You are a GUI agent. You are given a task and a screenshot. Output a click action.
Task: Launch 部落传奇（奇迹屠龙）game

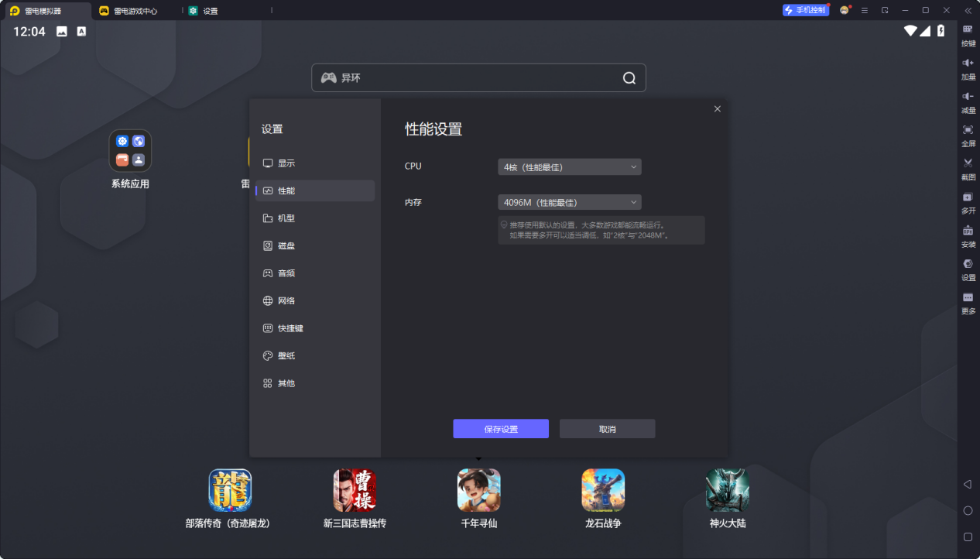[230, 499]
